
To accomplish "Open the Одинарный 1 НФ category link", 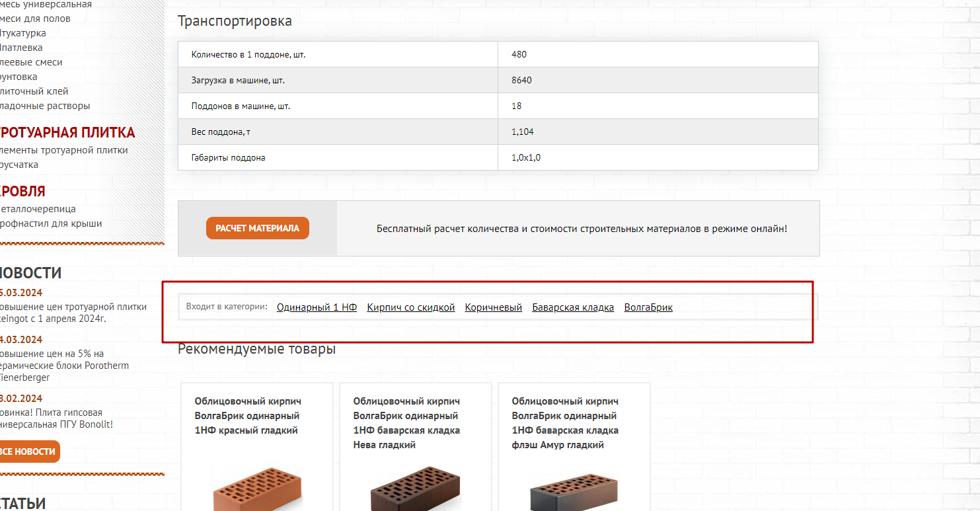I will pos(317,307).
